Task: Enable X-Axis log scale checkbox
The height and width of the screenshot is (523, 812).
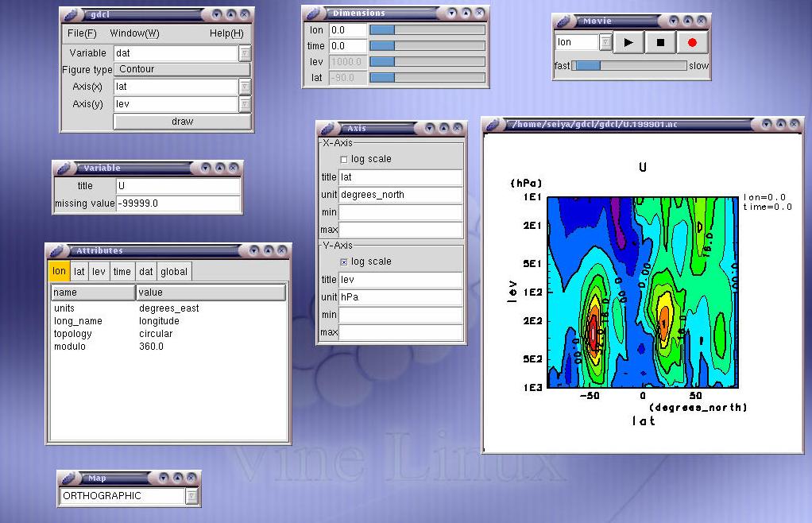Action: point(344,160)
